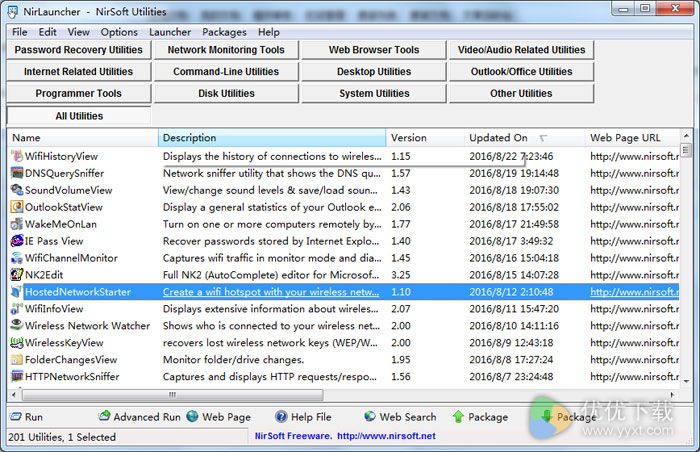Click the Help File question icon

click(x=281, y=417)
